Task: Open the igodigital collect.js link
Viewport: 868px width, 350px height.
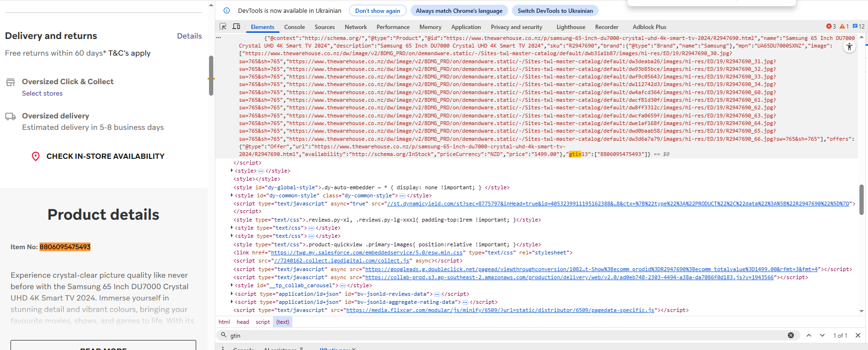Action: (342, 261)
